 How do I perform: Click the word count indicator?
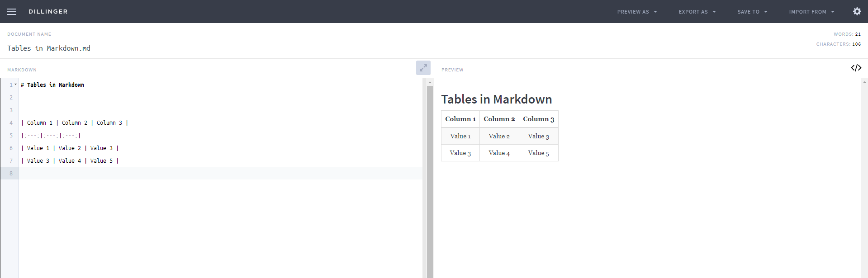coord(847,34)
